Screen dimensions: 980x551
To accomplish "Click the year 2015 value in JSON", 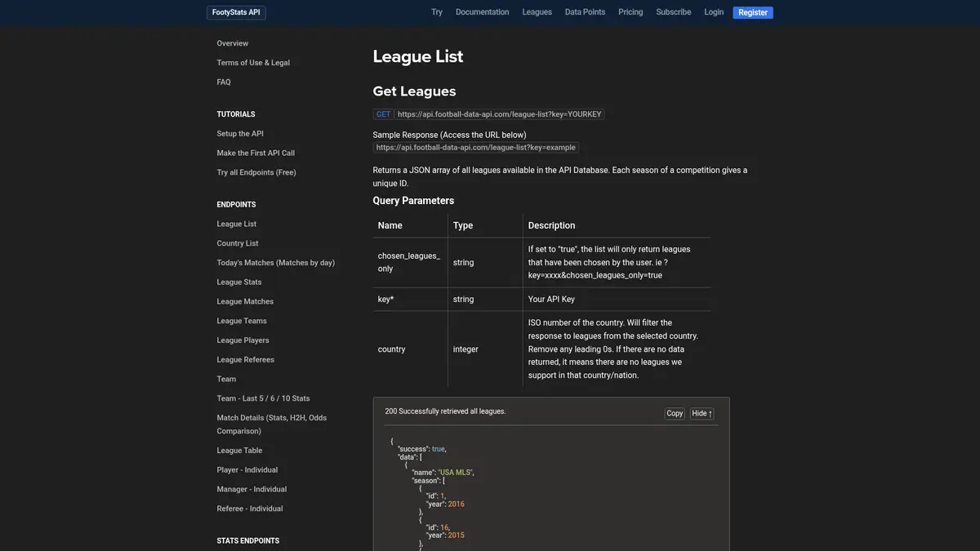I will (x=457, y=535).
